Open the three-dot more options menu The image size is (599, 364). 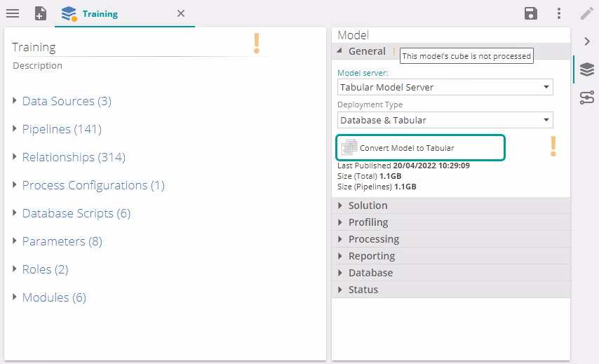click(559, 13)
